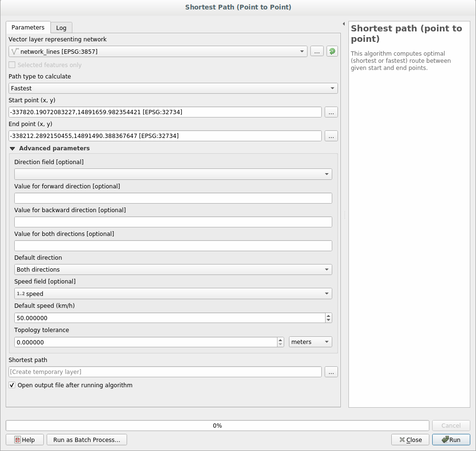476x451 pixels.
Task: Click Run as Batch Process button
Action: (87, 440)
